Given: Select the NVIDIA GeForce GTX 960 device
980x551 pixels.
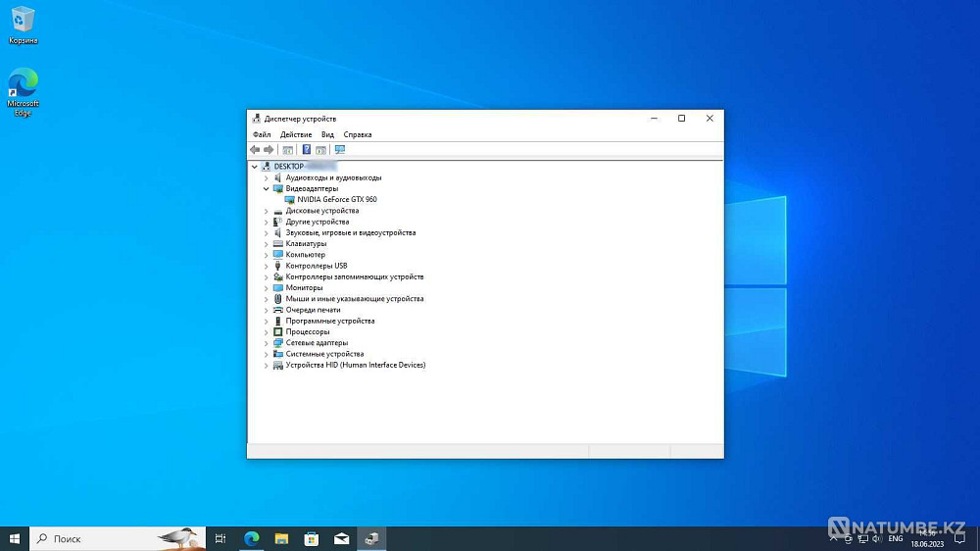Looking at the screenshot, I should point(337,199).
